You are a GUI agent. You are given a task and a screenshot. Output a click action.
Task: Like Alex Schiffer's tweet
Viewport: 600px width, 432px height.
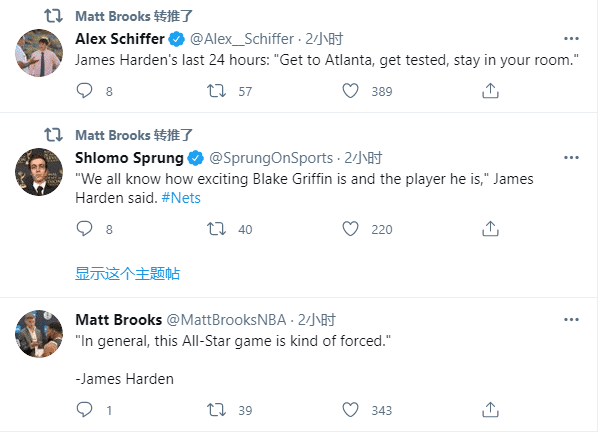click(350, 91)
